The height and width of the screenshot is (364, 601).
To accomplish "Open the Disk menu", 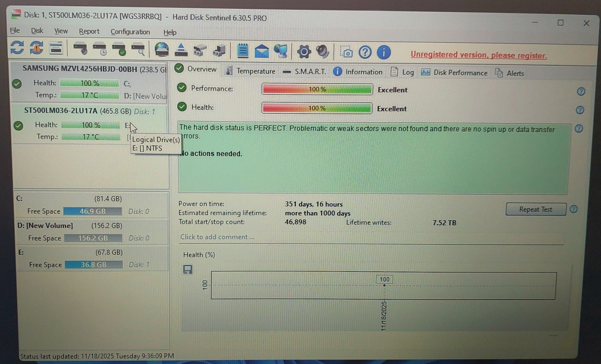I will [x=37, y=31].
